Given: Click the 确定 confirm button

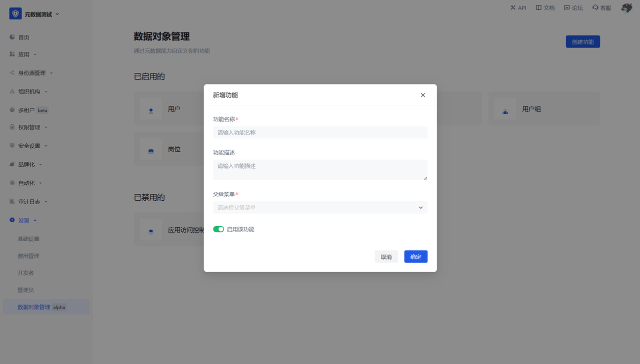Looking at the screenshot, I should tap(415, 257).
